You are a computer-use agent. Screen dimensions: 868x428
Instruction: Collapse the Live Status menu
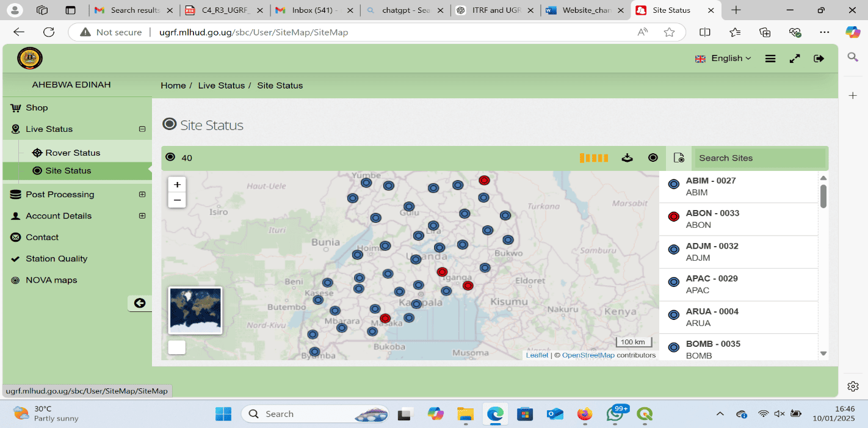point(142,129)
